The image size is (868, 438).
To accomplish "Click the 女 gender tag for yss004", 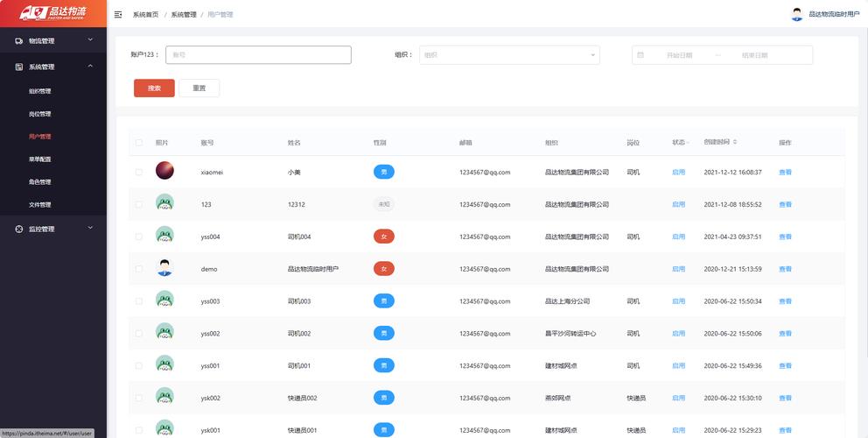I will point(384,237).
